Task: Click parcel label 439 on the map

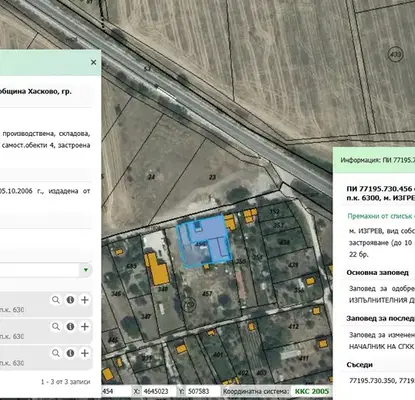Action: tap(293, 265)
